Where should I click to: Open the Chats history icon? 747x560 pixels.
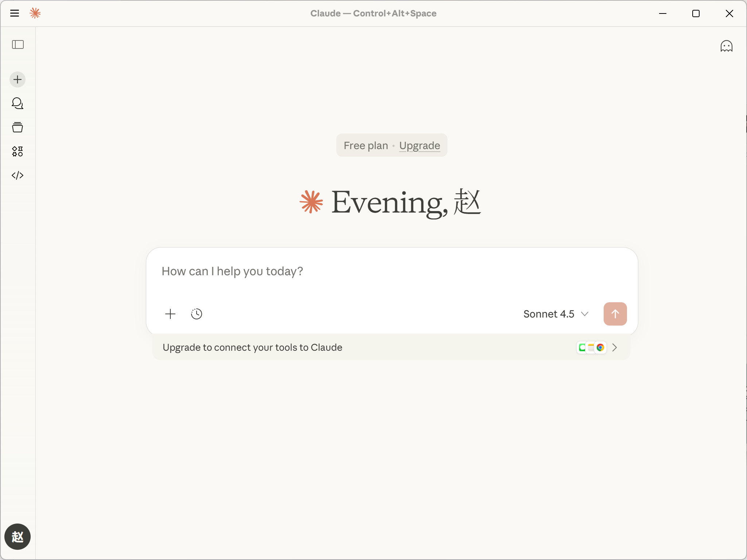coord(18,104)
